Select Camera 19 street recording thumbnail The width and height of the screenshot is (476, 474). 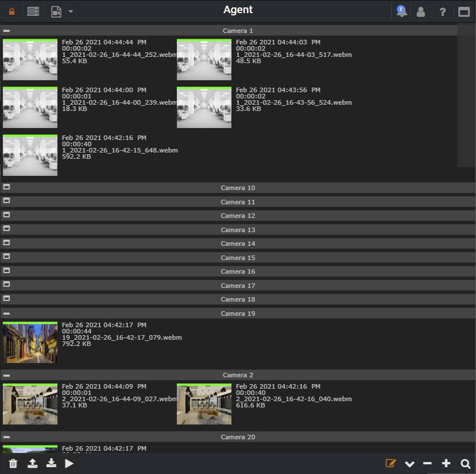pos(30,343)
